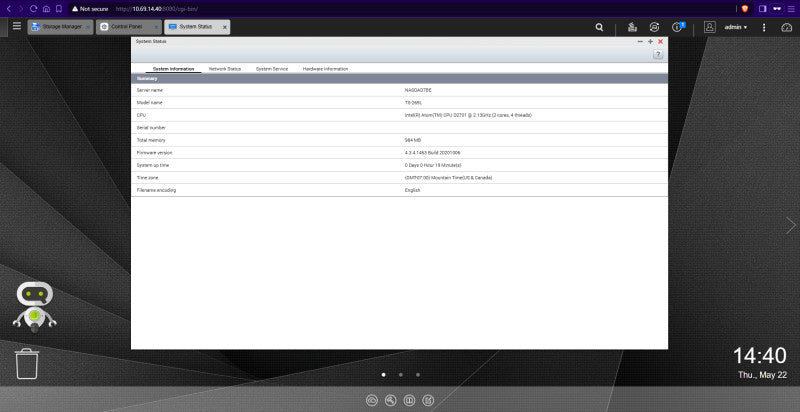This screenshot has width=800, height=412.
Task: Reload the browser page
Action: 34,9
